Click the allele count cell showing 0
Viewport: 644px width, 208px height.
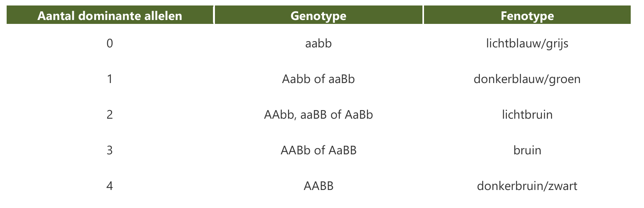(110, 43)
